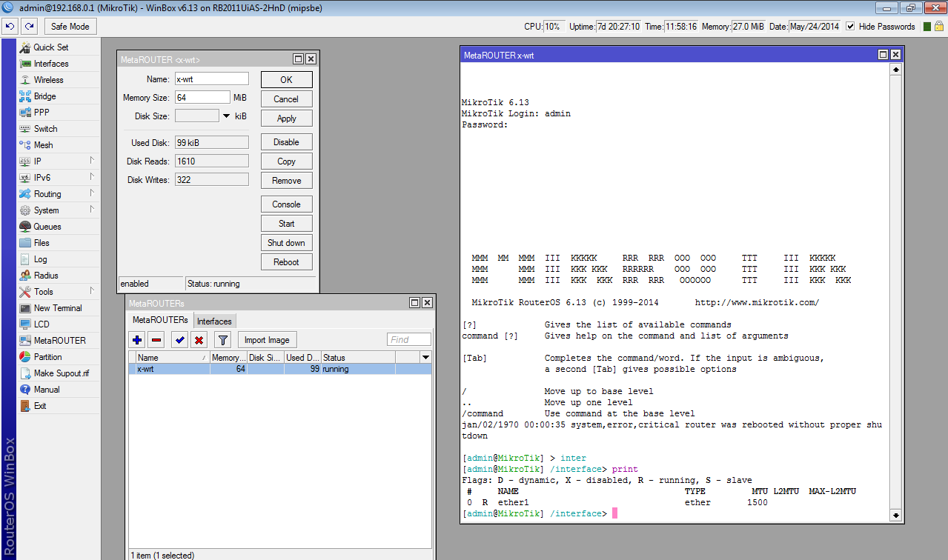Click the blue plus Add icon
Screen dimensions: 948x560
tap(137, 340)
